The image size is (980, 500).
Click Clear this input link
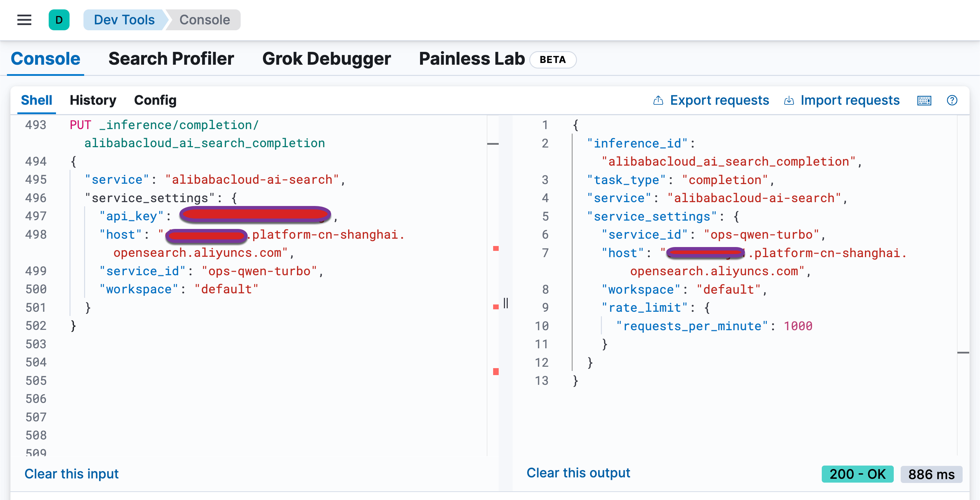pyautogui.click(x=72, y=474)
